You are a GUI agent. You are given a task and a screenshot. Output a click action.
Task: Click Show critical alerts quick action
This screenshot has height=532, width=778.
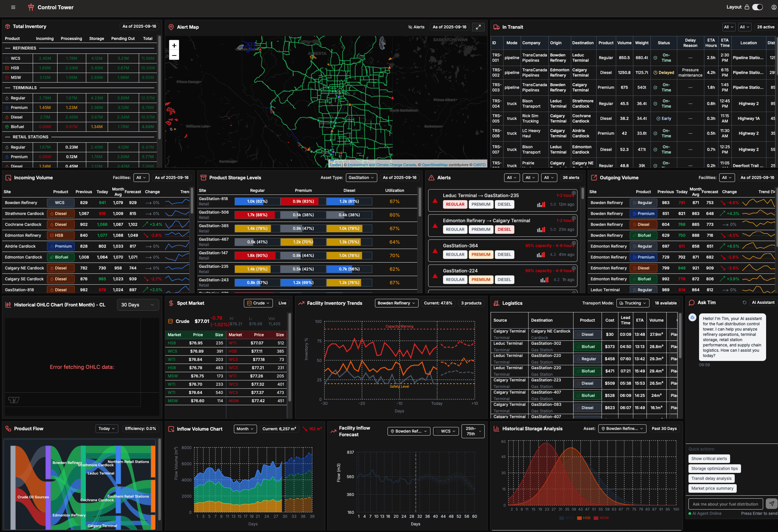click(709, 459)
